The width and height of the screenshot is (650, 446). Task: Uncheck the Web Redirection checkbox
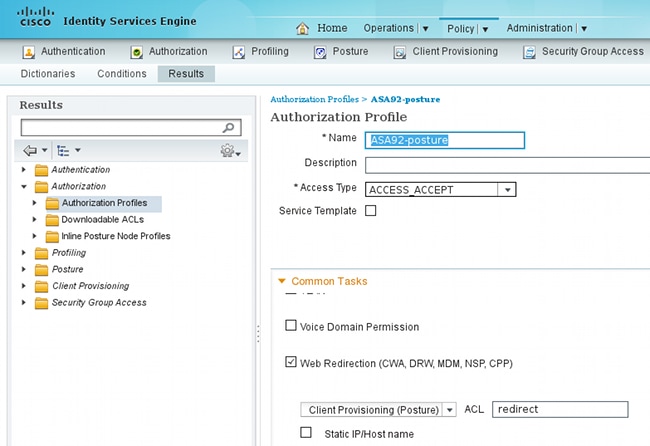pos(291,362)
